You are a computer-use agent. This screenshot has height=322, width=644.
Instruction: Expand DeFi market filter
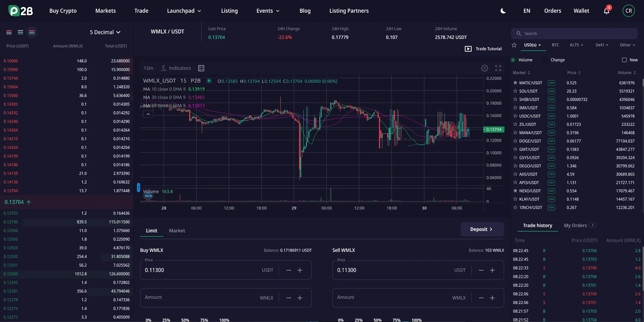602,45
